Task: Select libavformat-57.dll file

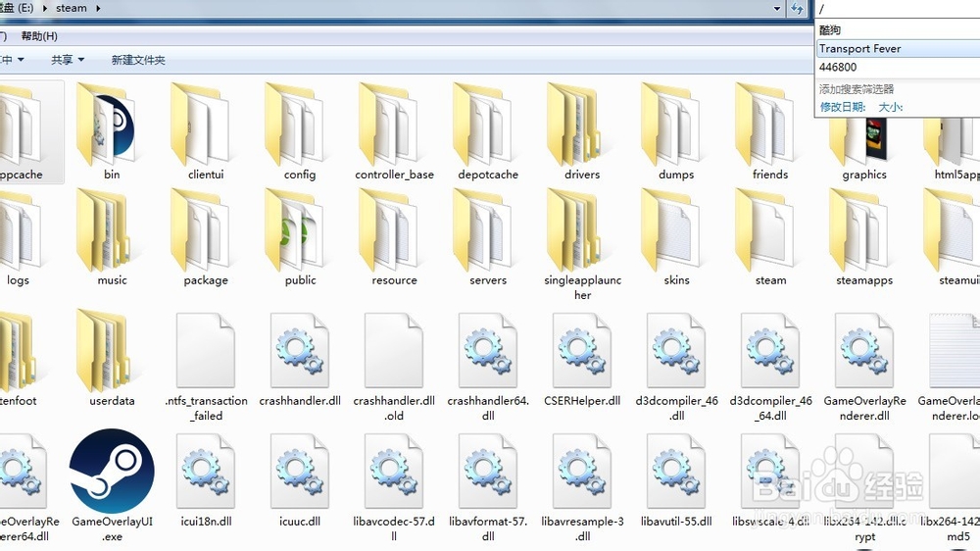Action: click(x=488, y=486)
